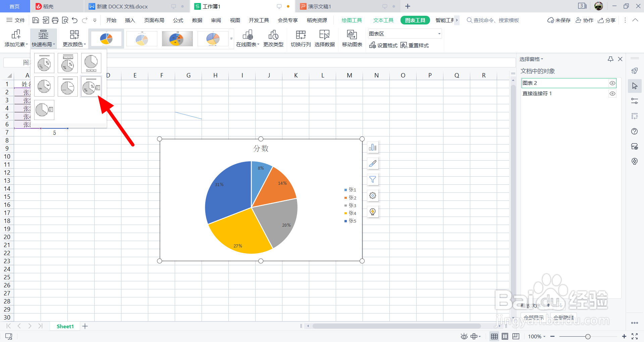This screenshot has height=342, width=644.
Task: Open 快速布局 quick layout dropdown
Action: [x=43, y=39]
